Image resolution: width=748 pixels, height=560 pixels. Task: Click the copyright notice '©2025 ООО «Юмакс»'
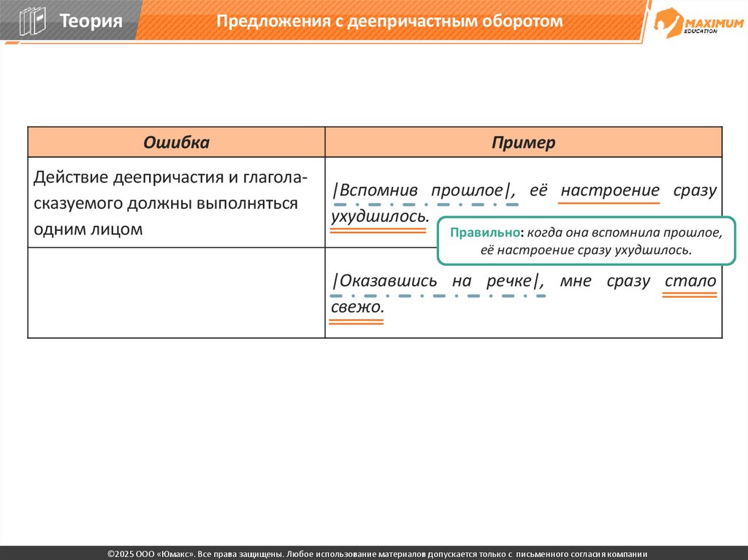click(x=150, y=554)
